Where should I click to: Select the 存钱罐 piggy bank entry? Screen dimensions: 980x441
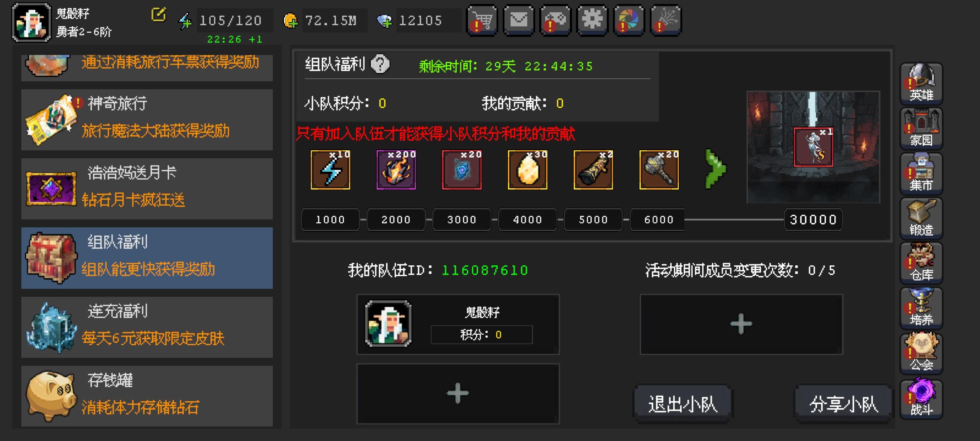tap(147, 396)
